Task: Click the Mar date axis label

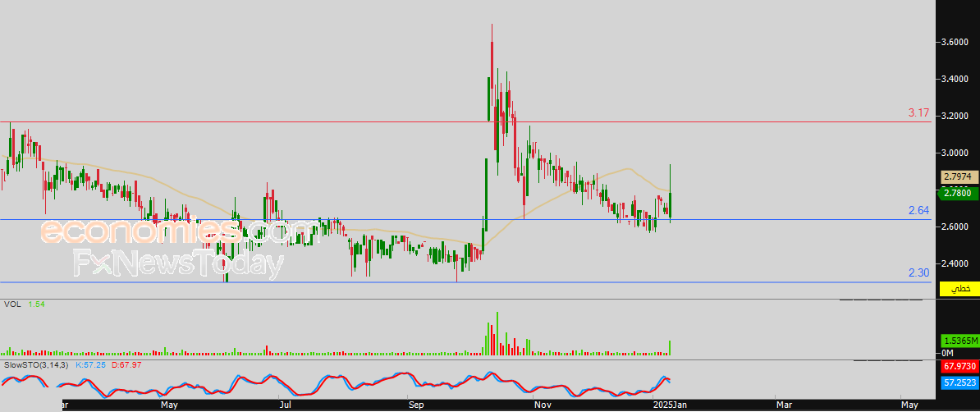Action: click(x=784, y=405)
